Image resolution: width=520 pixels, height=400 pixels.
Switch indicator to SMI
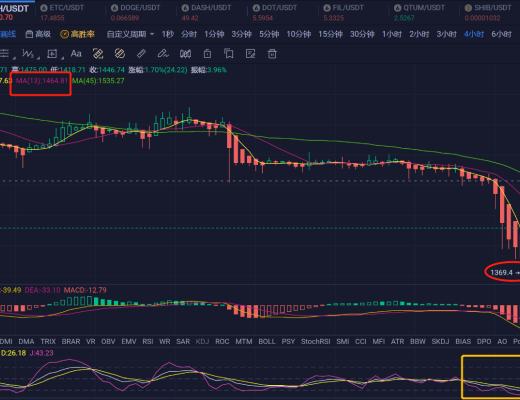click(343, 342)
